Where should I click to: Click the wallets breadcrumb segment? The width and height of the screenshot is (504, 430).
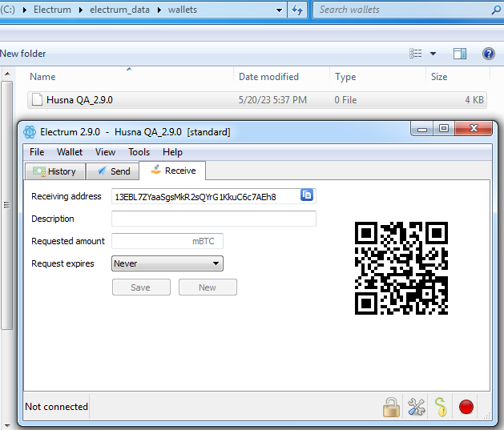point(182,10)
